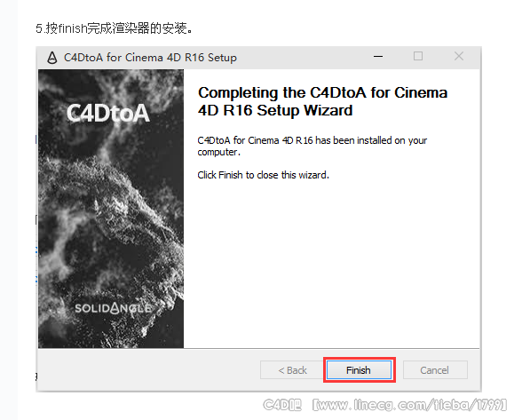Screen dimensions: 530x420
Task: Click the maximize window button
Action: coord(418,56)
